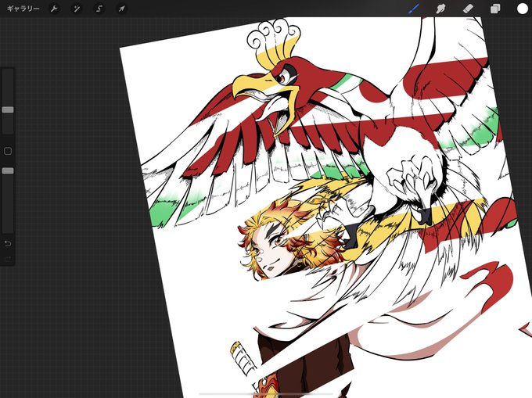
Task: Open the Adjustments magic wand menu
Action: click(77, 9)
